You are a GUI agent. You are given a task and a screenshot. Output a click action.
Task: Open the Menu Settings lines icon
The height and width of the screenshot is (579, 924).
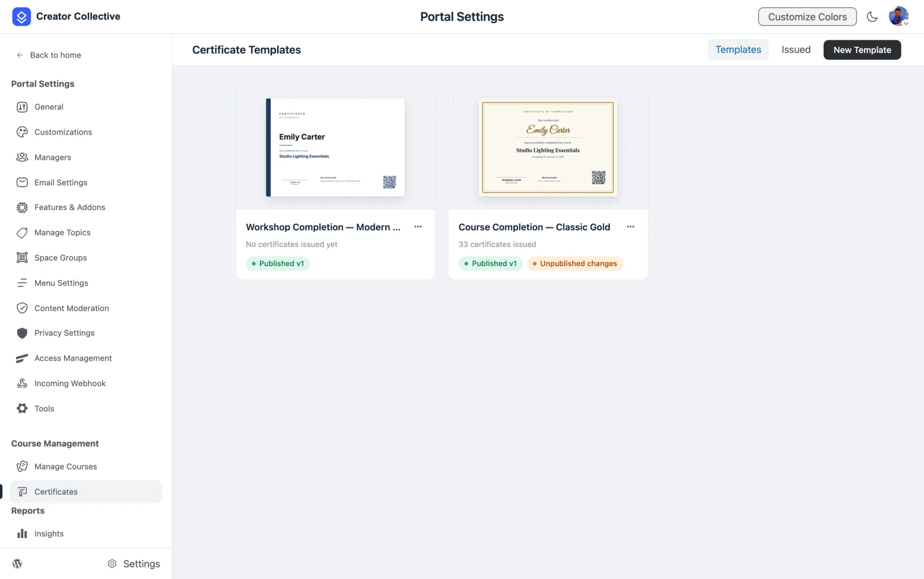tap(22, 283)
